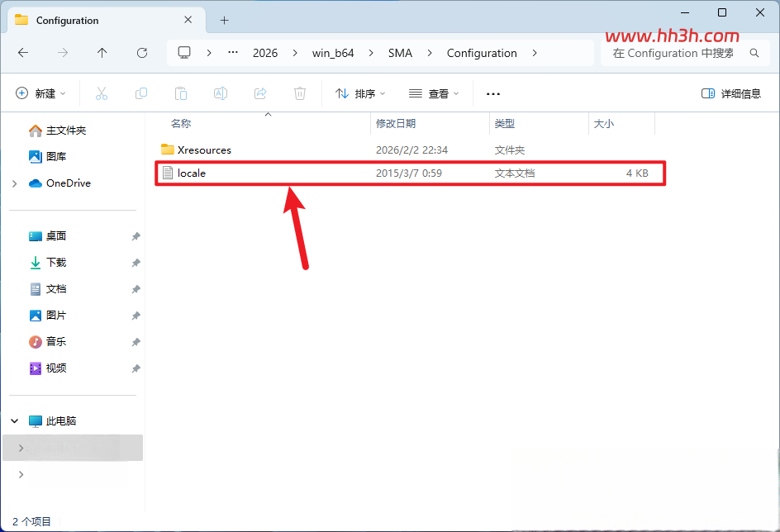Select 图库 (Gallery) in sidebar
The image size is (780, 532).
[47, 157]
